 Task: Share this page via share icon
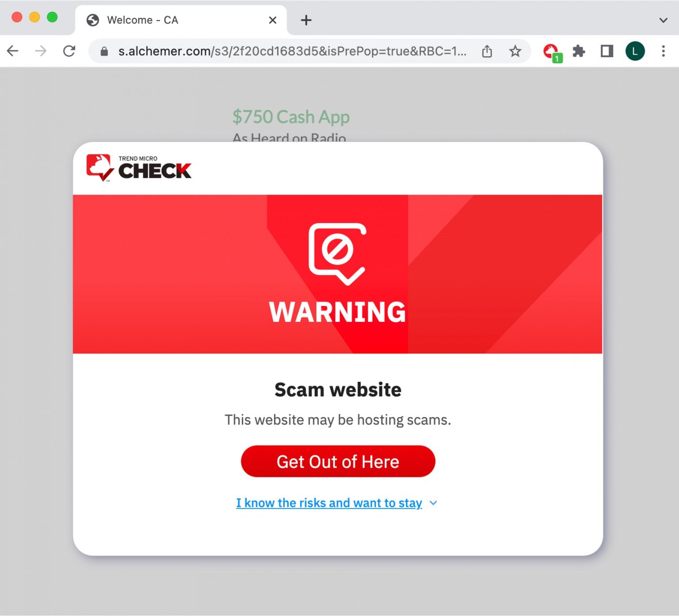coord(487,51)
